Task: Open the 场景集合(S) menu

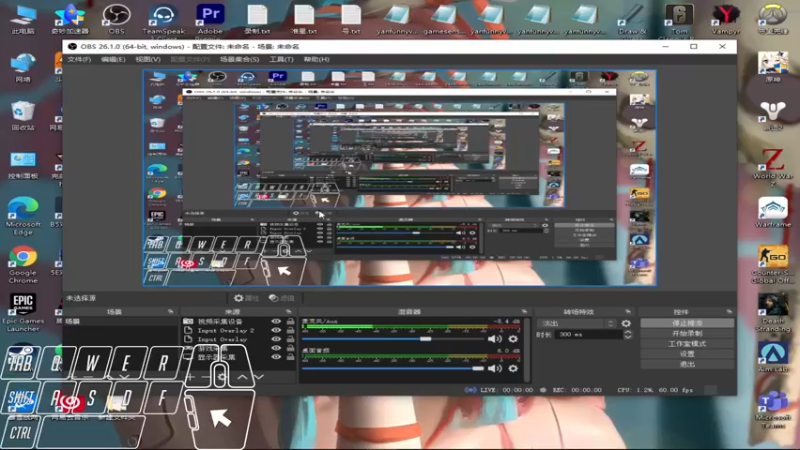Action: click(x=239, y=60)
